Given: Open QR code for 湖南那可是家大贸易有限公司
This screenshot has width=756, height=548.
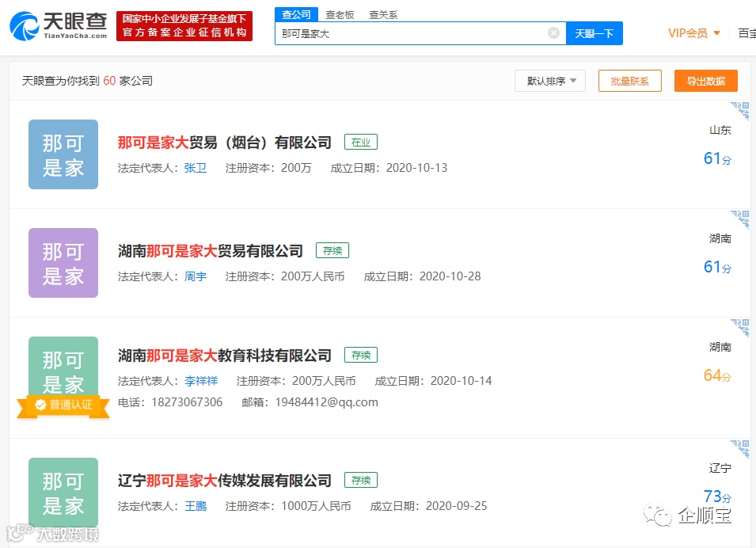Looking at the screenshot, I should 740,219.
